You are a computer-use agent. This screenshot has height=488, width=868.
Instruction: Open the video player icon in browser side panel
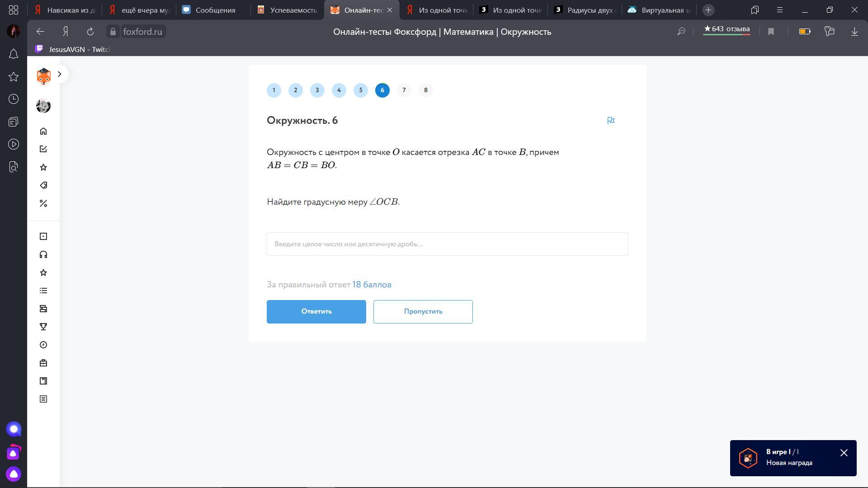pos(14,145)
